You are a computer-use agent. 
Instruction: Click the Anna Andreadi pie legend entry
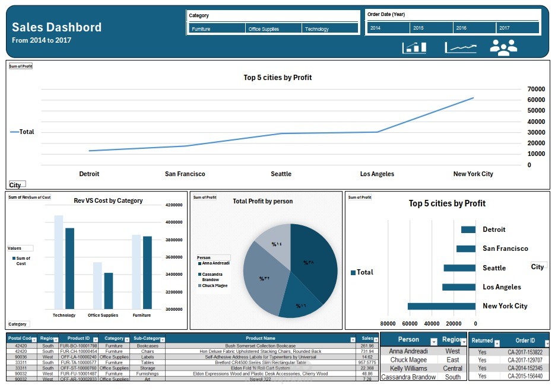[217, 263]
